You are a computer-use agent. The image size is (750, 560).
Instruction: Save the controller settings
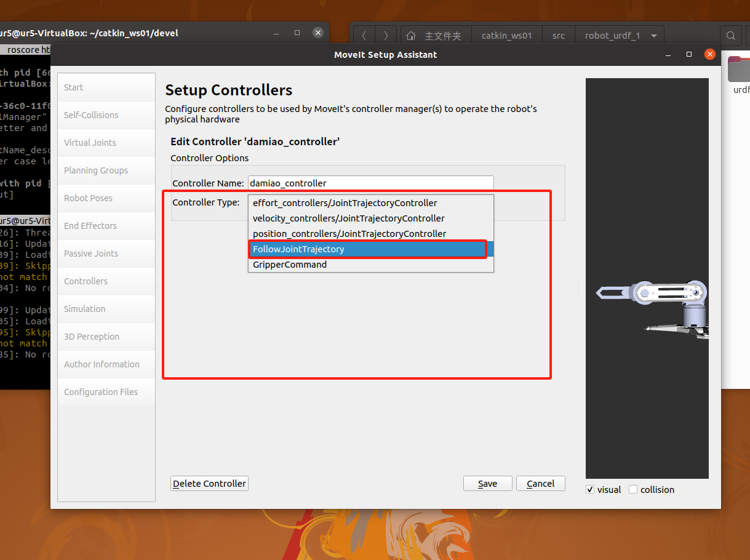[488, 484]
